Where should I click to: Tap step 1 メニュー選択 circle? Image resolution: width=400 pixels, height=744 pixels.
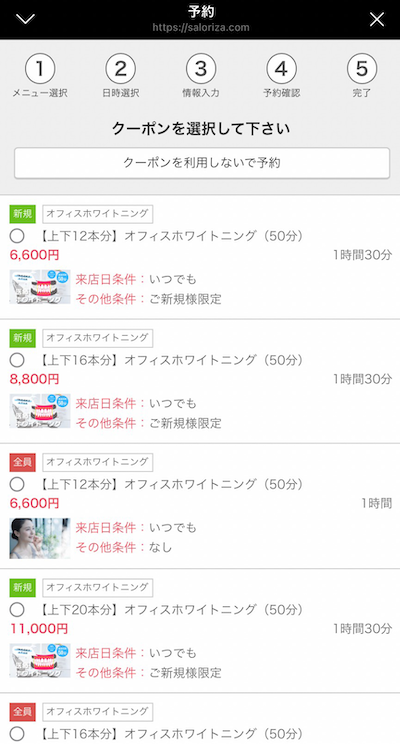pyautogui.click(x=40, y=69)
